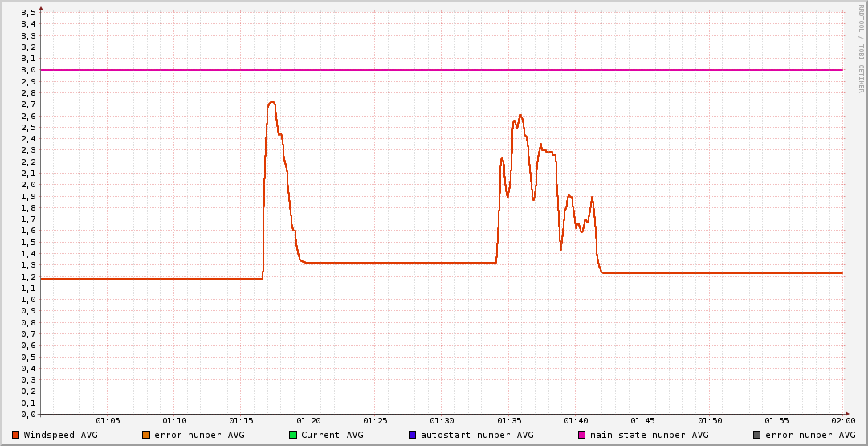Select the "main_state_number AVG" legend label
Image resolution: width=868 pixels, height=446 pixels.
649,435
